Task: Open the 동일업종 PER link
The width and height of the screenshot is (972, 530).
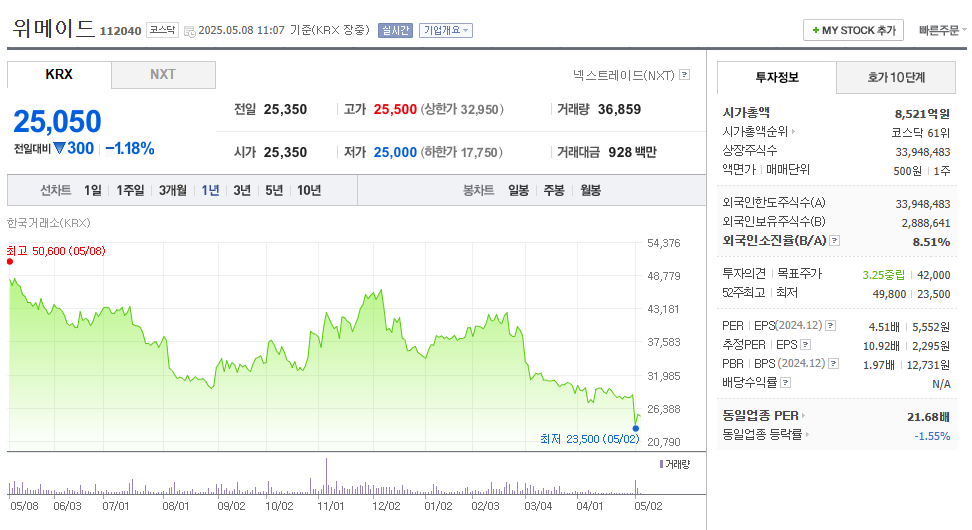Action: pos(764,415)
